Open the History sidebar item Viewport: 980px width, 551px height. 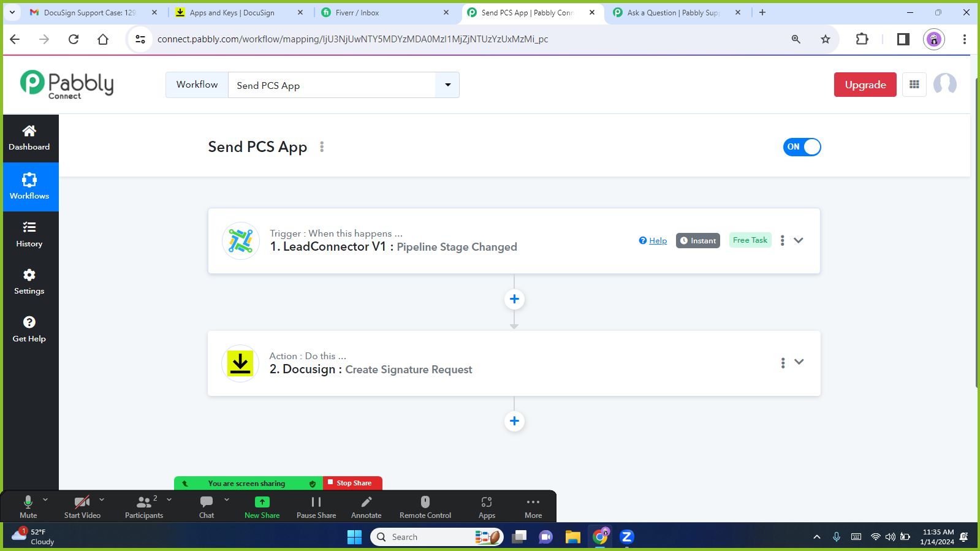pyautogui.click(x=29, y=234)
